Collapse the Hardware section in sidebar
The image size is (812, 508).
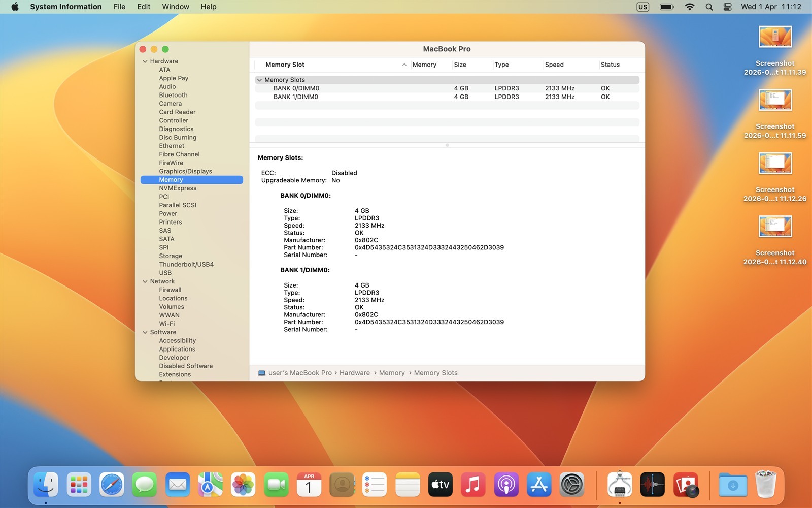click(145, 61)
